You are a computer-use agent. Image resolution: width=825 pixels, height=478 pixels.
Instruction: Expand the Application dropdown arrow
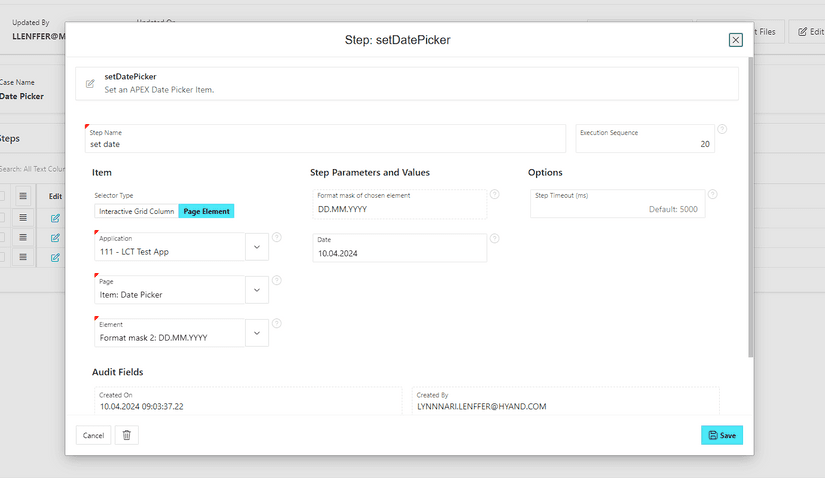tap(257, 247)
